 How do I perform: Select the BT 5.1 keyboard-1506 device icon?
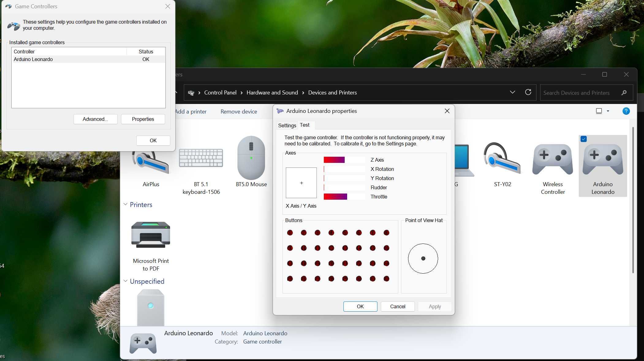pyautogui.click(x=201, y=158)
